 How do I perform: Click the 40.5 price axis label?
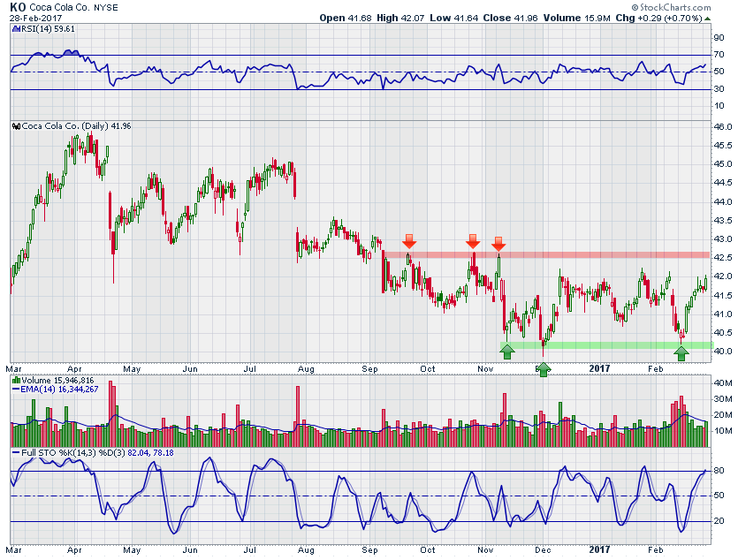coord(722,332)
